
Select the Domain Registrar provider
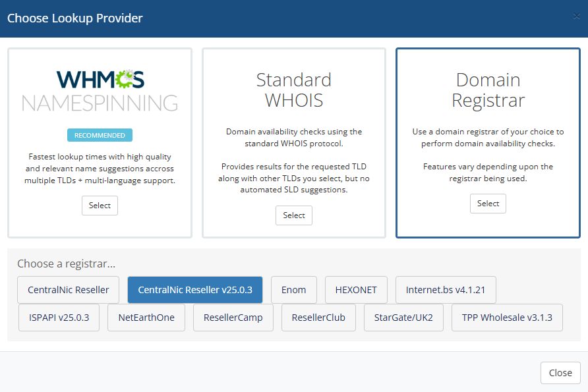coord(488,204)
